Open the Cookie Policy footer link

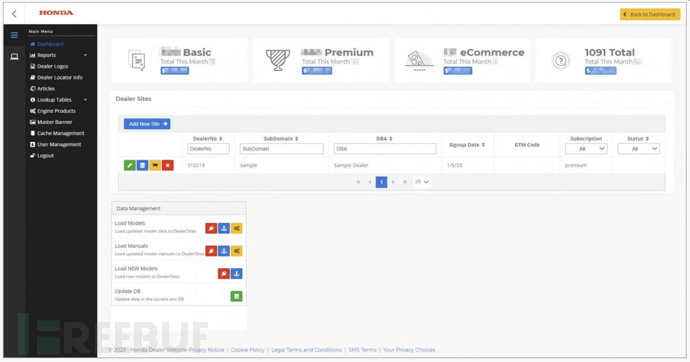tap(248, 350)
